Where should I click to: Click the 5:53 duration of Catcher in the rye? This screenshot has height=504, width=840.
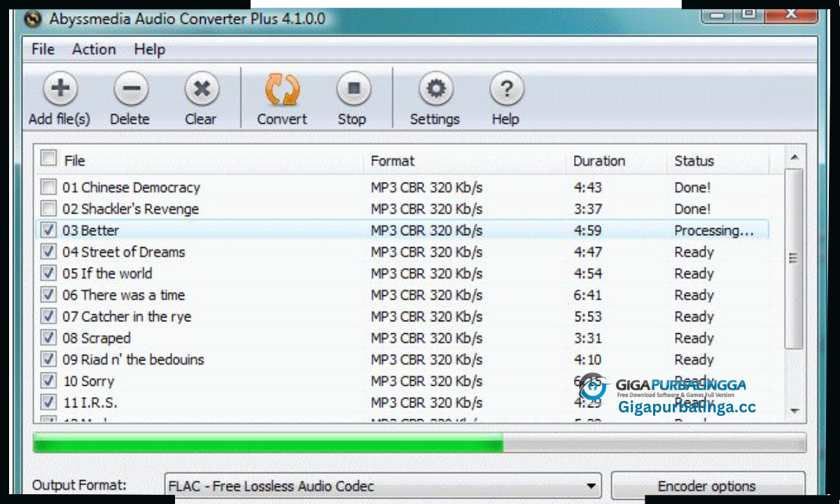pyautogui.click(x=587, y=317)
